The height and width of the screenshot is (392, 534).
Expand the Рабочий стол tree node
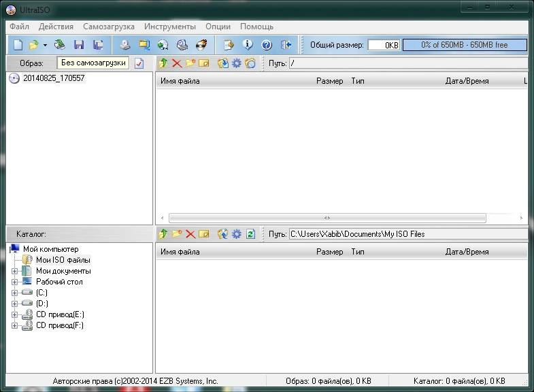15,282
